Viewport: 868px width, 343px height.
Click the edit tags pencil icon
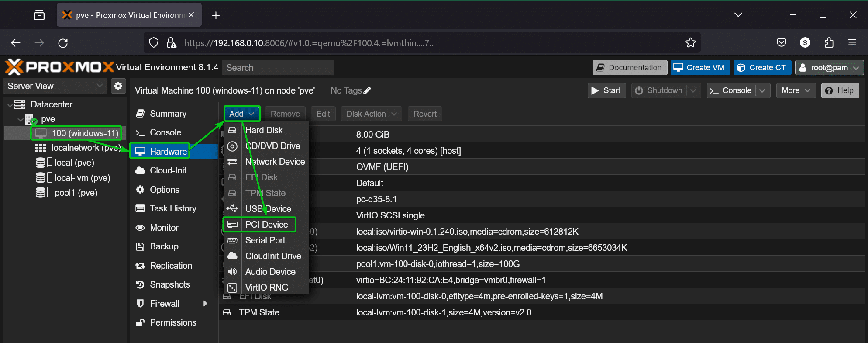coord(367,90)
